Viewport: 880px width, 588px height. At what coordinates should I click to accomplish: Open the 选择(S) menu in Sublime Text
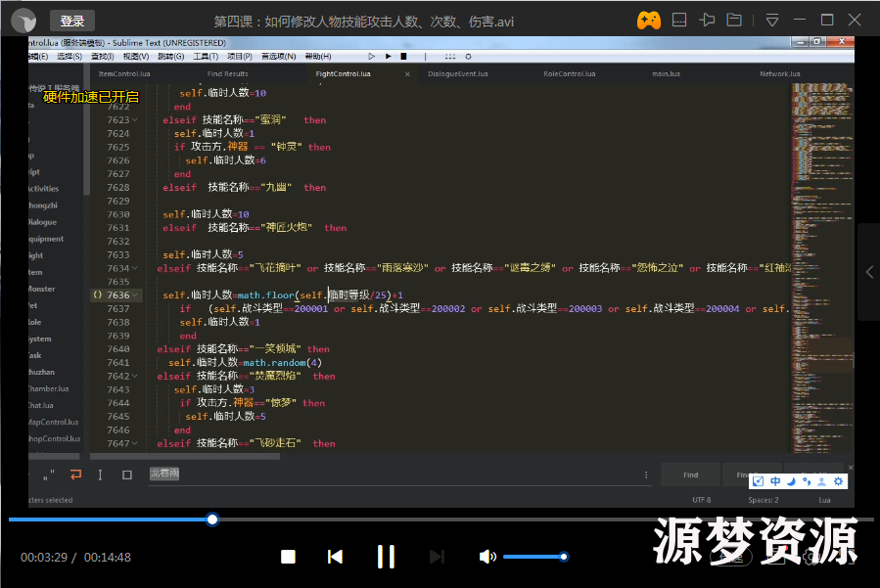(x=69, y=57)
